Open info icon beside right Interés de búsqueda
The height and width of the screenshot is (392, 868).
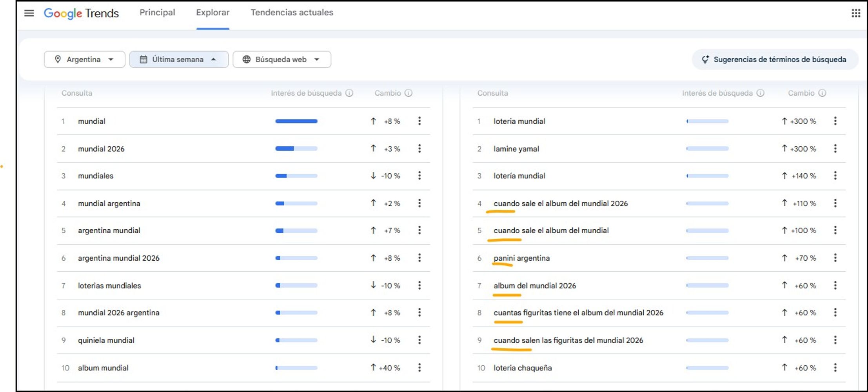(760, 93)
